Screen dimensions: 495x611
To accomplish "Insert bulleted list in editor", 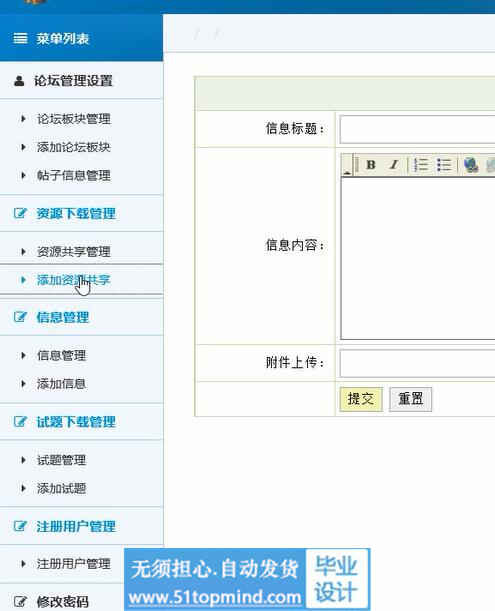I will pos(444,165).
